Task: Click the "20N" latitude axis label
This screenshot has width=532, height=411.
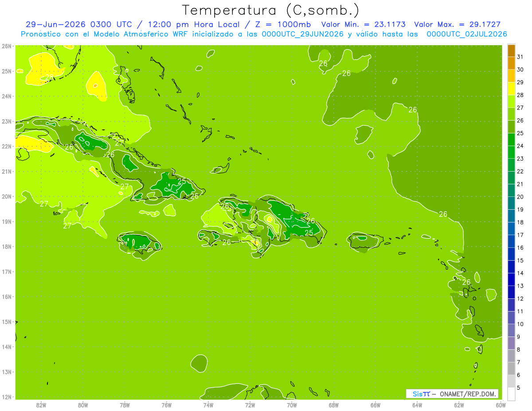Action: 7,196
